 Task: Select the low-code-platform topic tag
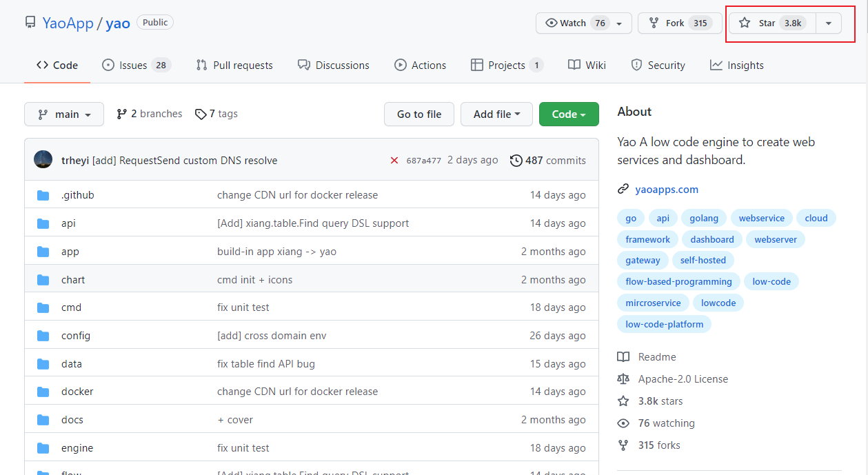click(x=665, y=324)
